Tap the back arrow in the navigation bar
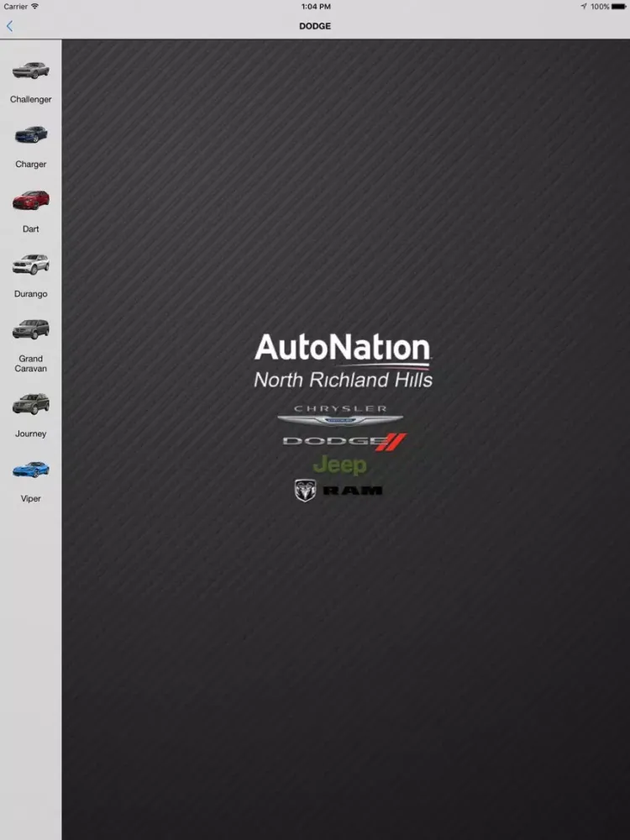This screenshot has width=630, height=840. (9, 26)
